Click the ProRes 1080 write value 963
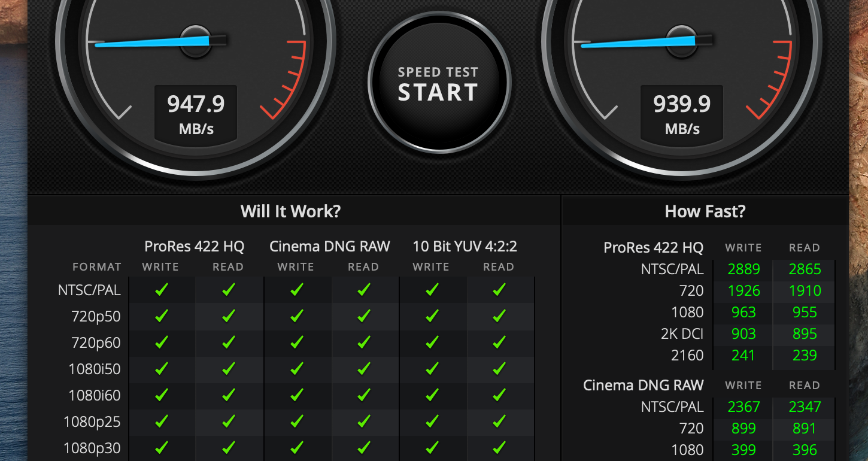This screenshot has width=868, height=461. 743,313
